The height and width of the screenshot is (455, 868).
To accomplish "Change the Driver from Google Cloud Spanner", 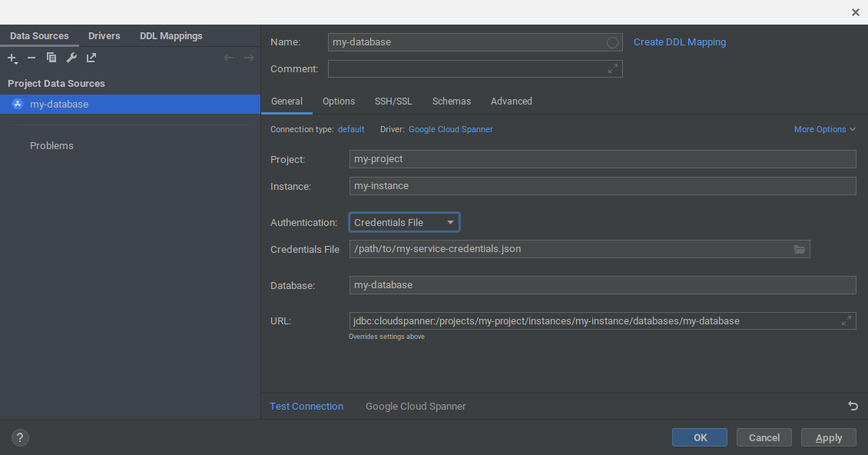I will [450, 129].
